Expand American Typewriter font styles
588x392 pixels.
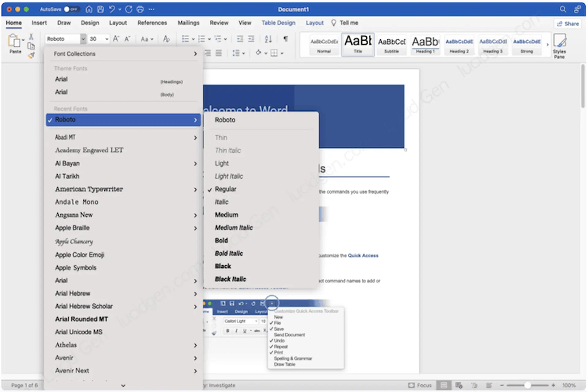pyautogui.click(x=124, y=189)
